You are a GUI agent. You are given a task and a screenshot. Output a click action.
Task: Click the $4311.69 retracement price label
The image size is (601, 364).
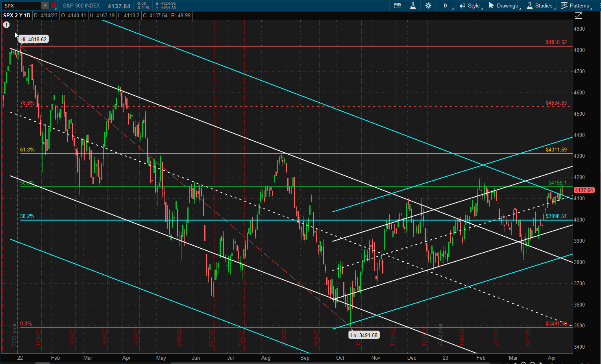(556, 150)
